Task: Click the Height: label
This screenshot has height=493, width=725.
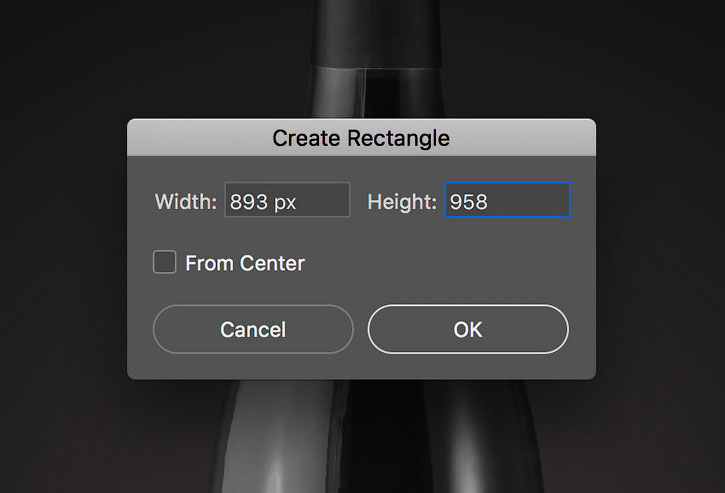Action: pos(402,202)
